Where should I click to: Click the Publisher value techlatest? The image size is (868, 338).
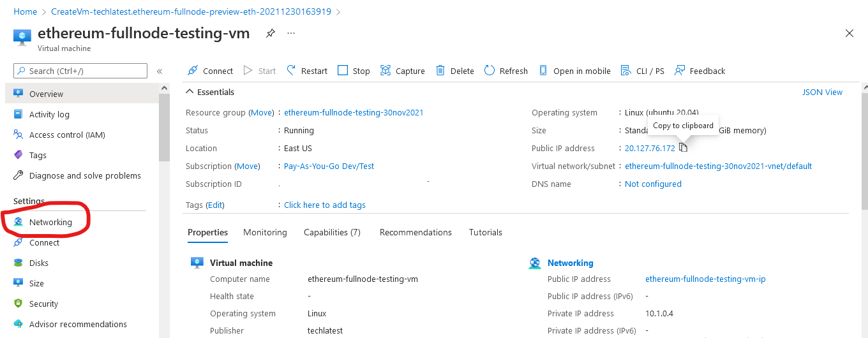[x=325, y=330]
